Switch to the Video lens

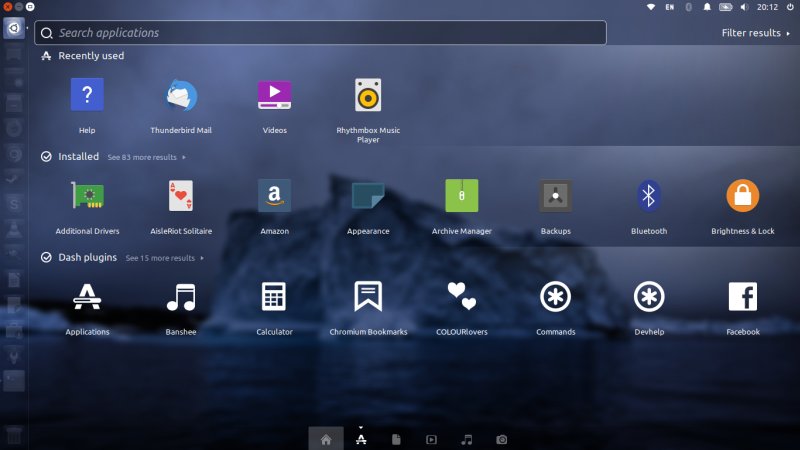[x=431, y=439]
